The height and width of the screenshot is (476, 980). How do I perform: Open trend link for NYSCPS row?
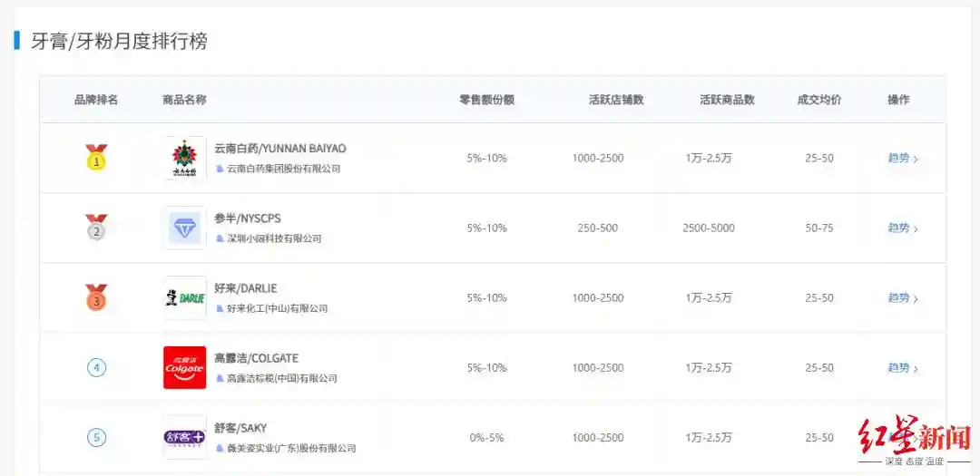pos(902,228)
